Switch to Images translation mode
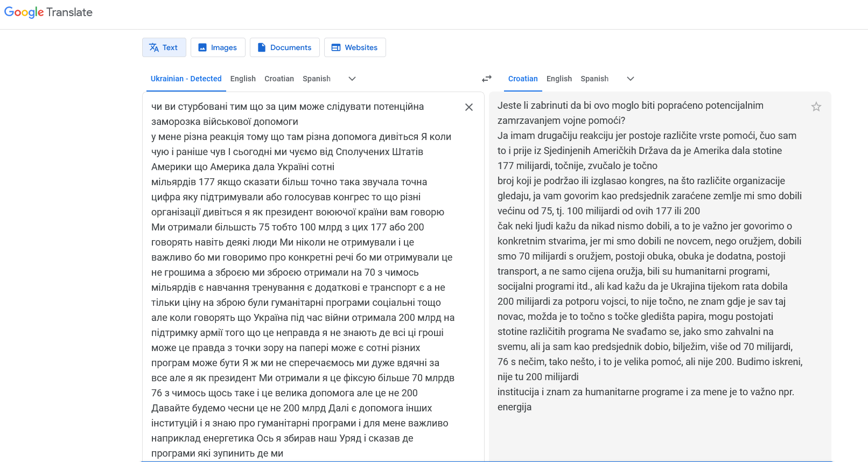Screen dimensions: 868x462 pyautogui.click(x=218, y=47)
